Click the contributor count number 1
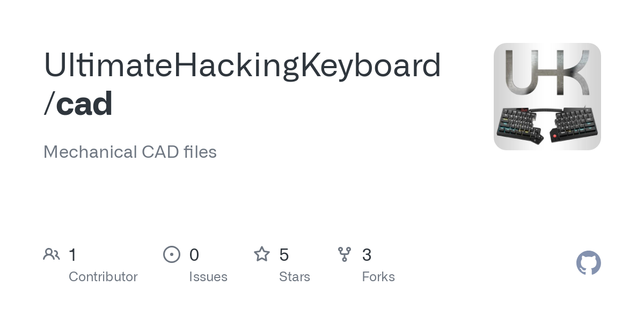This screenshot has height=322, width=644. [x=73, y=255]
